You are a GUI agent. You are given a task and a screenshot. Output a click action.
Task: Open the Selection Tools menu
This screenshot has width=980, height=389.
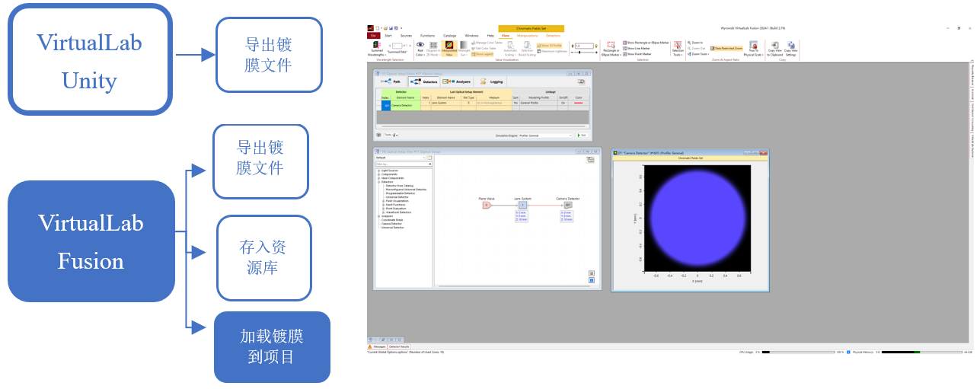pyautogui.click(x=678, y=49)
